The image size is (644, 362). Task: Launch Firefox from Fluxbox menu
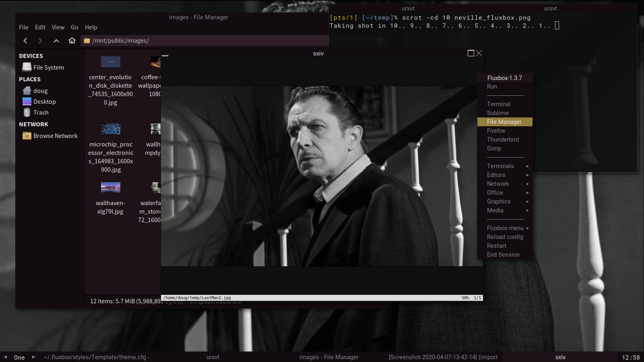pyautogui.click(x=505, y=131)
